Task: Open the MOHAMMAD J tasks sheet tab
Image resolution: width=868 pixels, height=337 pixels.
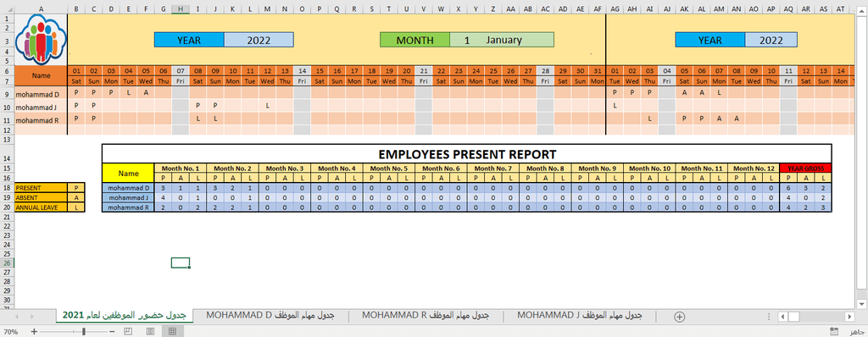Action: [580, 315]
